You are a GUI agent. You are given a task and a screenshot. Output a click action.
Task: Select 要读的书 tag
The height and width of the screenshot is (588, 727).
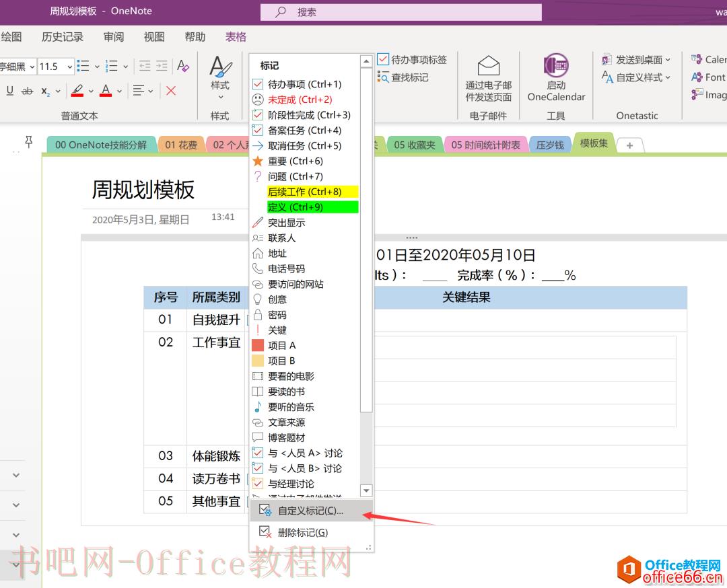[305, 392]
